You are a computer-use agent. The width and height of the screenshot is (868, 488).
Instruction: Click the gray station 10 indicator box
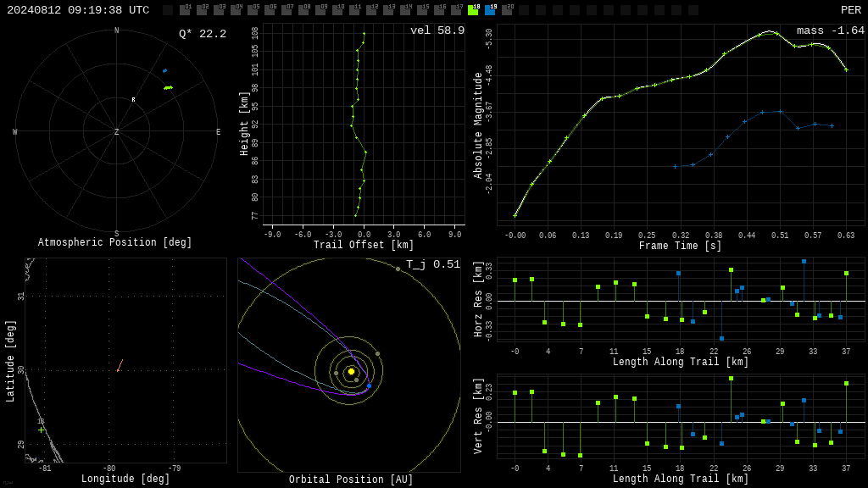point(337,9)
